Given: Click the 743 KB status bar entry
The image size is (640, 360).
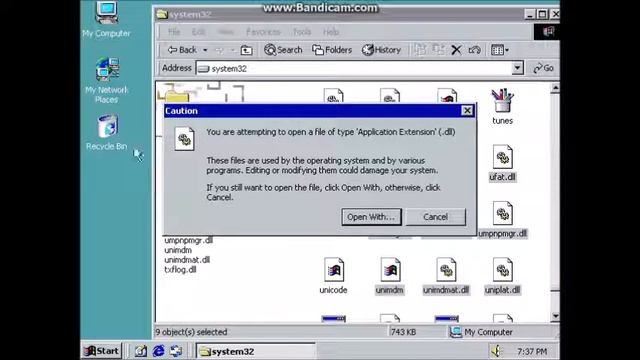Looking at the screenshot, I should pyautogui.click(x=403, y=332).
